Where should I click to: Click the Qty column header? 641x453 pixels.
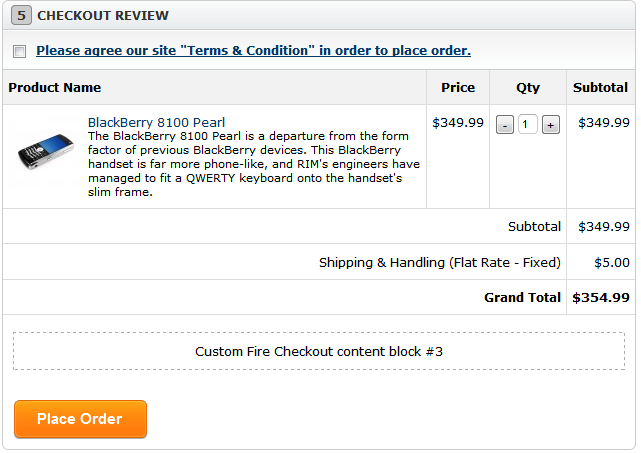528,88
